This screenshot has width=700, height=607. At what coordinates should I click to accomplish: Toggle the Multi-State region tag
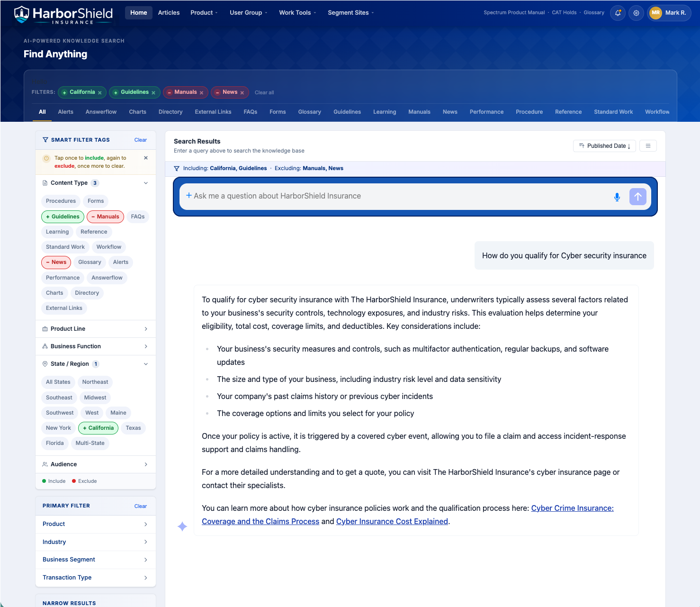90,443
